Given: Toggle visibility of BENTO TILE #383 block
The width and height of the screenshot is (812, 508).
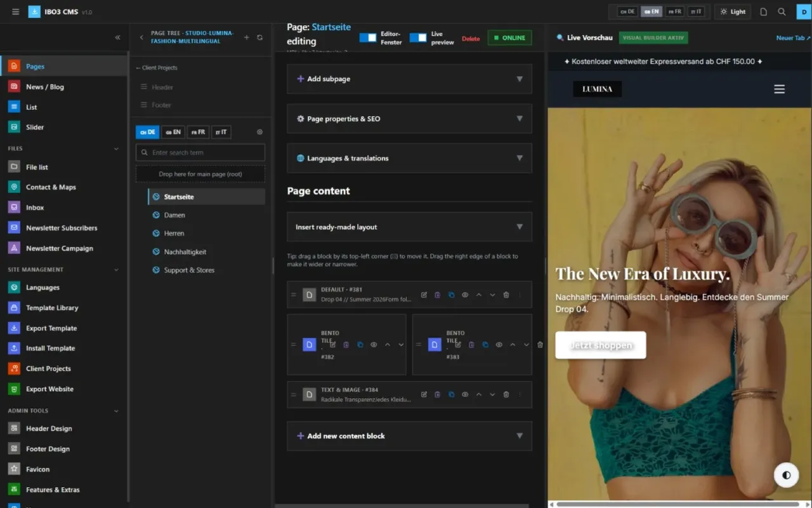Looking at the screenshot, I should tap(499, 345).
